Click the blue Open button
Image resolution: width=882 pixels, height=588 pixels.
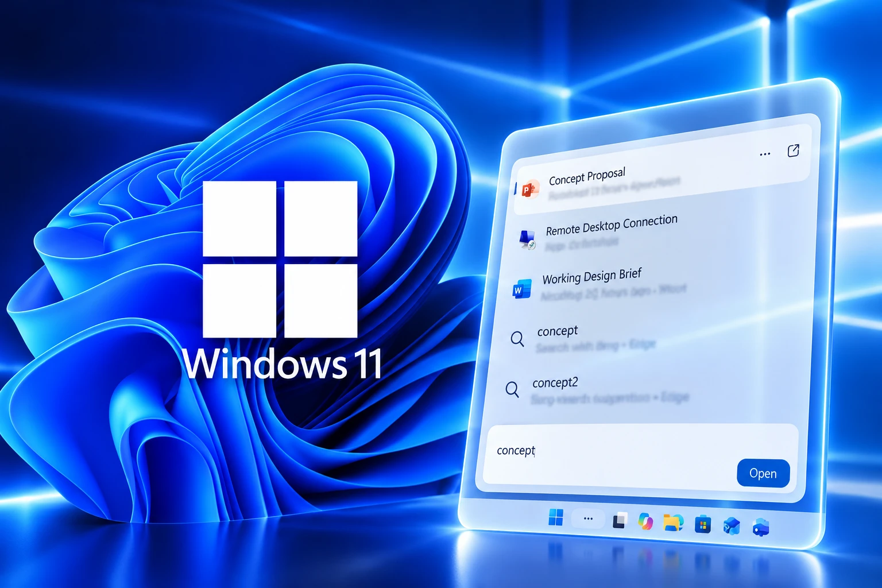[763, 473]
